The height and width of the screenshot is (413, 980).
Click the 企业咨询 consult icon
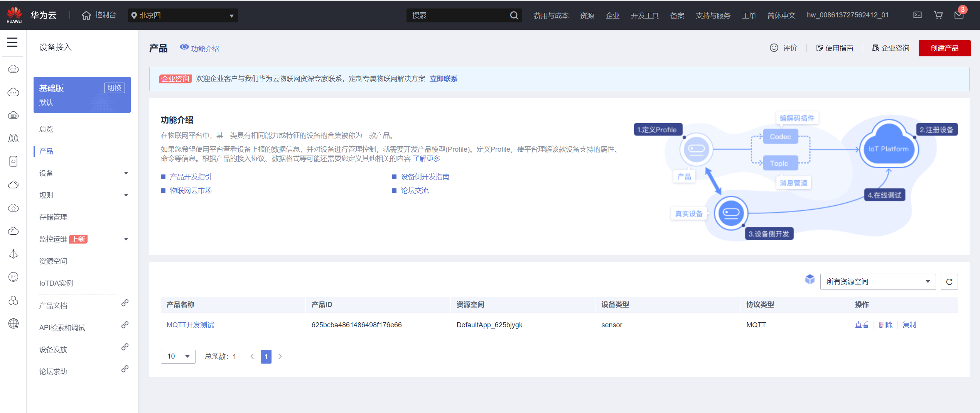[875, 48]
